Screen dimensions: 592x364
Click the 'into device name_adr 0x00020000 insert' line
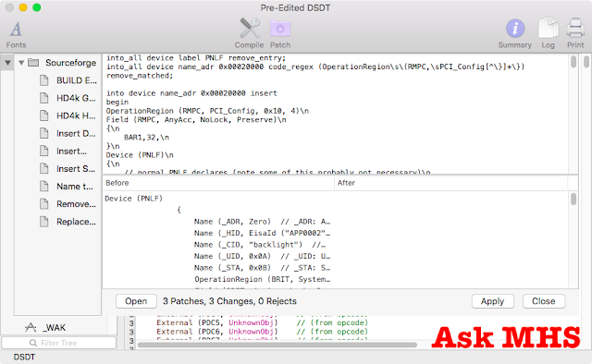coord(191,93)
